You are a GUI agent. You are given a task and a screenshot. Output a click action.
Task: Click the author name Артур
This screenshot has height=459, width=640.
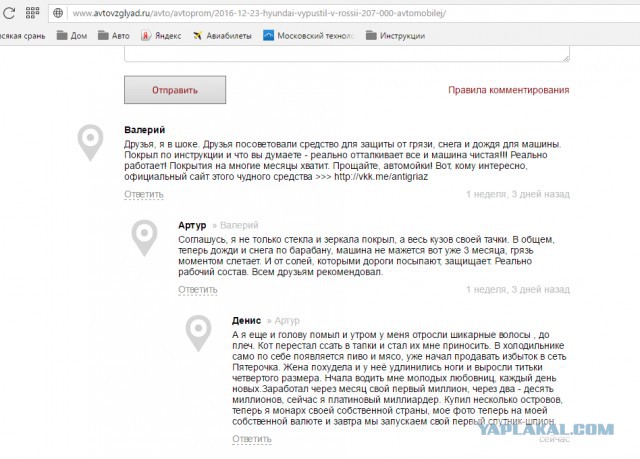tap(192, 225)
